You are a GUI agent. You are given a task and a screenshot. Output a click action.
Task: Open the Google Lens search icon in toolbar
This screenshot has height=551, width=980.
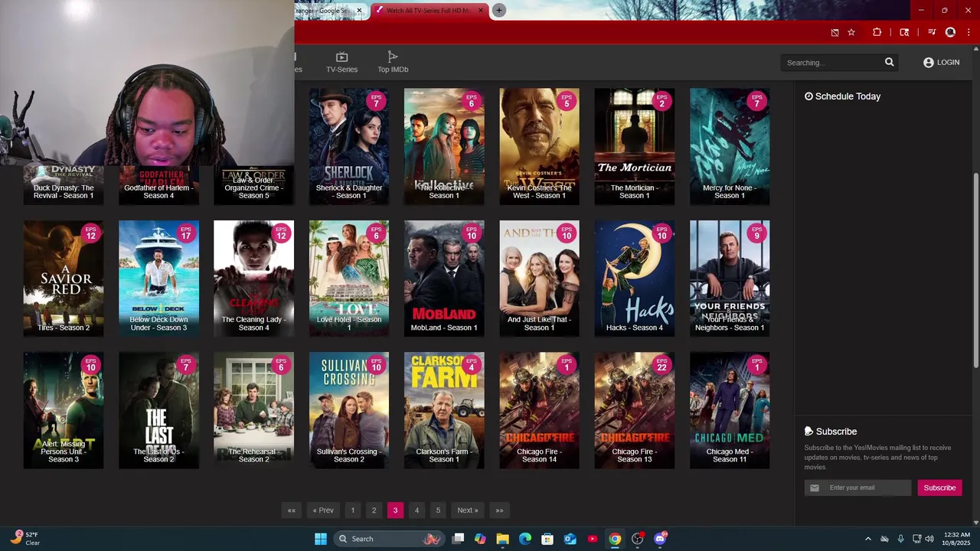click(904, 32)
